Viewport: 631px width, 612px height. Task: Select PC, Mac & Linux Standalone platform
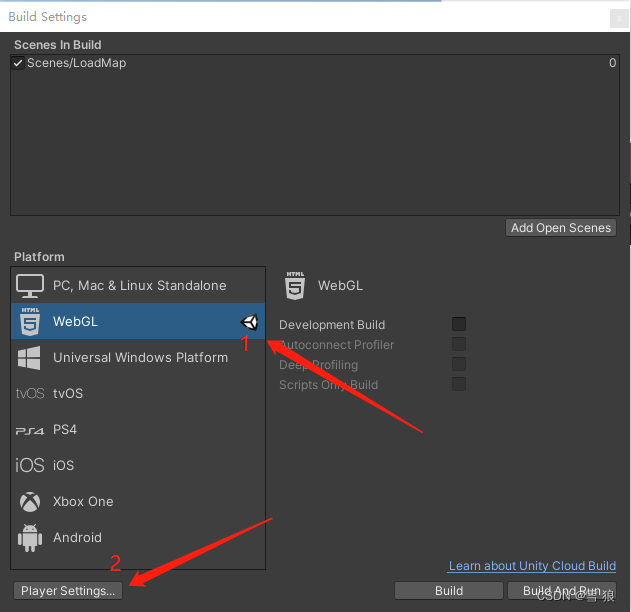tap(138, 285)
